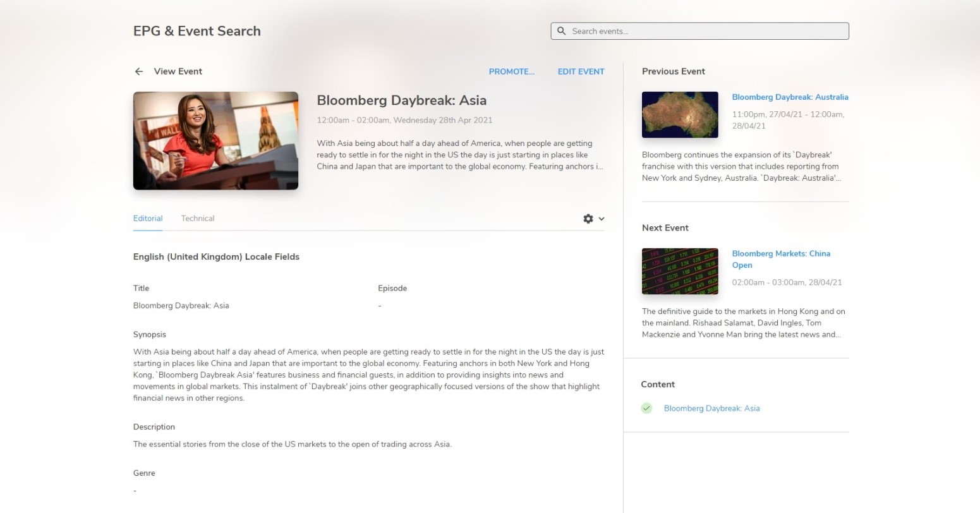Click the magnifying glass search icon
This screenshot has width=980, height=513.
pos(561,31)
